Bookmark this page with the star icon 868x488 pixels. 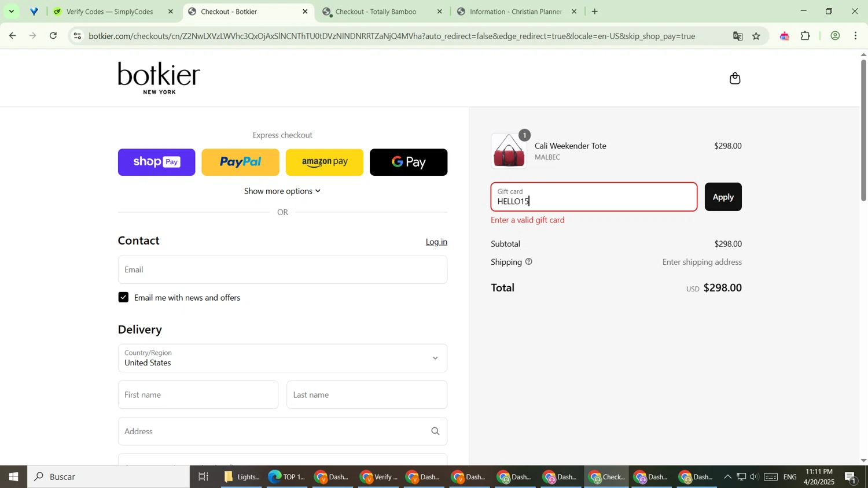click(756, 36)
